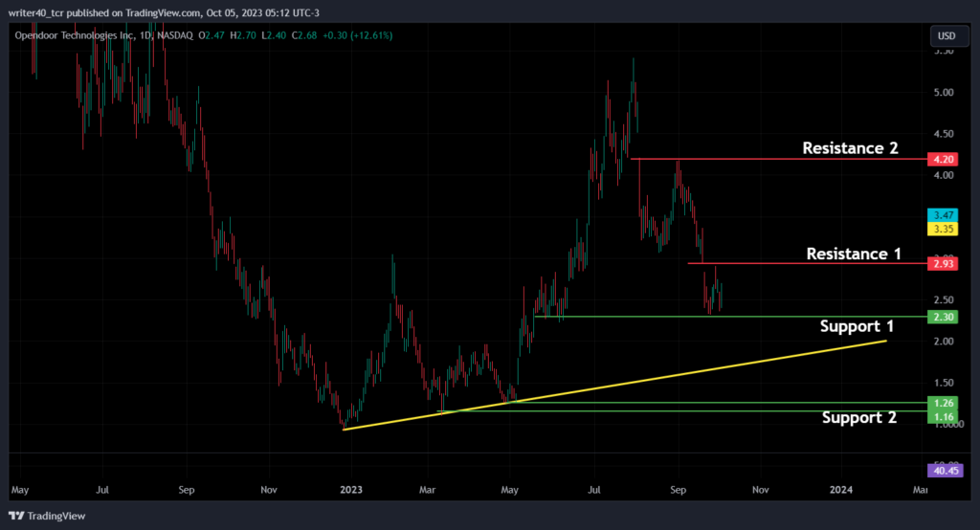Select the cyan 3.47 price label

click(943, 215)
